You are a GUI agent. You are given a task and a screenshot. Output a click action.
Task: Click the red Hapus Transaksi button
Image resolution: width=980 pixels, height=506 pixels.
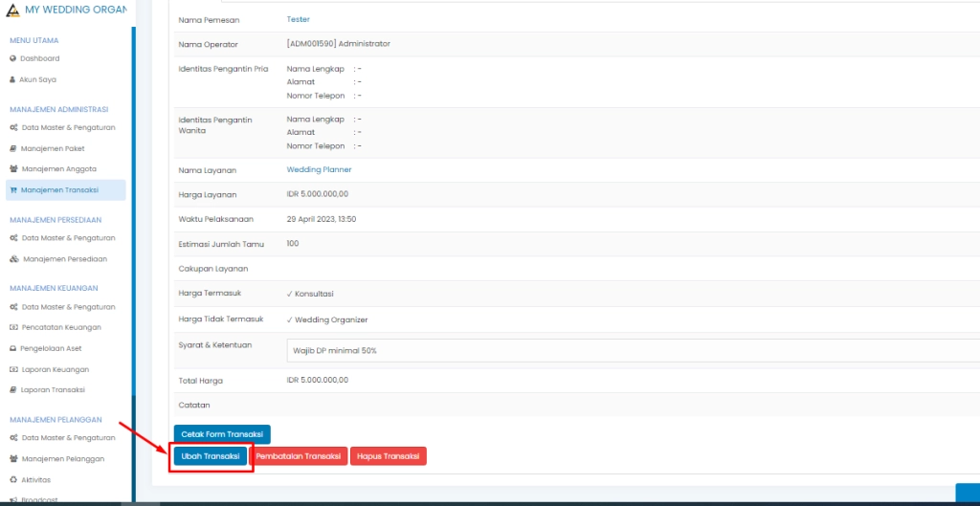pyautogui.click(x=389, y=456)
